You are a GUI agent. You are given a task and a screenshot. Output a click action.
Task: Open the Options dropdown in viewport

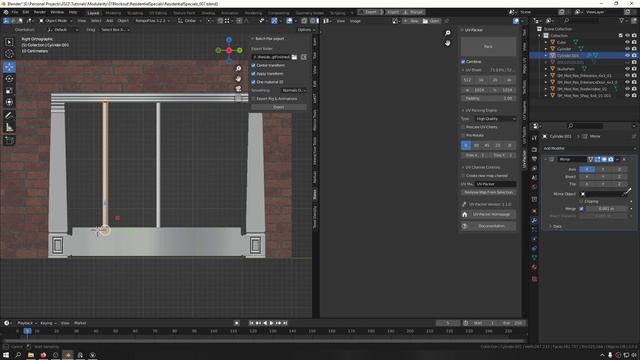coord(306,30)
